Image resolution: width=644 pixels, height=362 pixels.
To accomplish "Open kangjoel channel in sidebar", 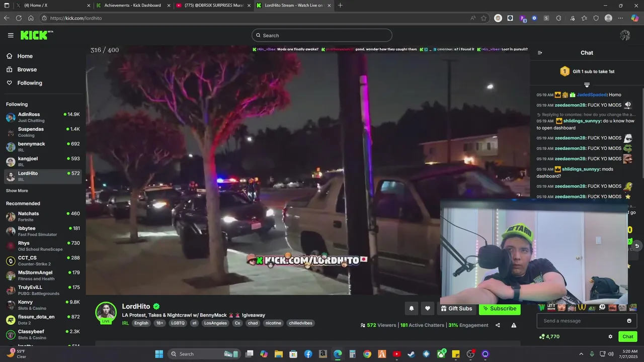I will click(x=43, y=161).
